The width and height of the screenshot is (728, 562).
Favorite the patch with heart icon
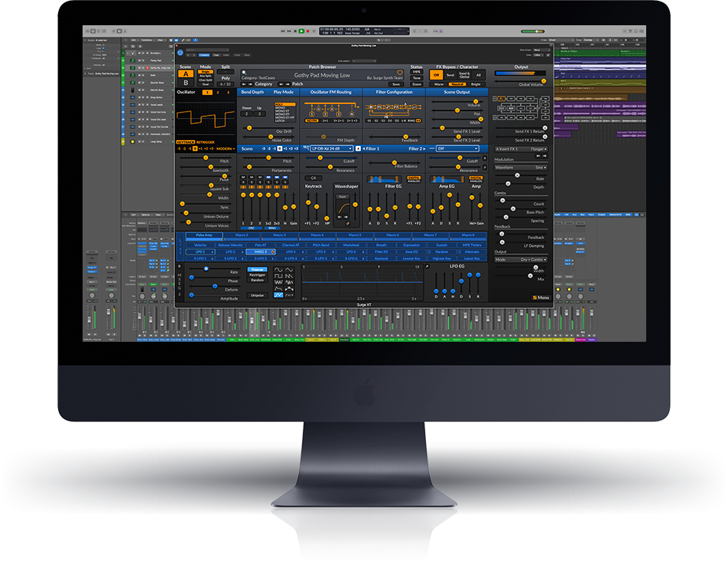[399, 73]
